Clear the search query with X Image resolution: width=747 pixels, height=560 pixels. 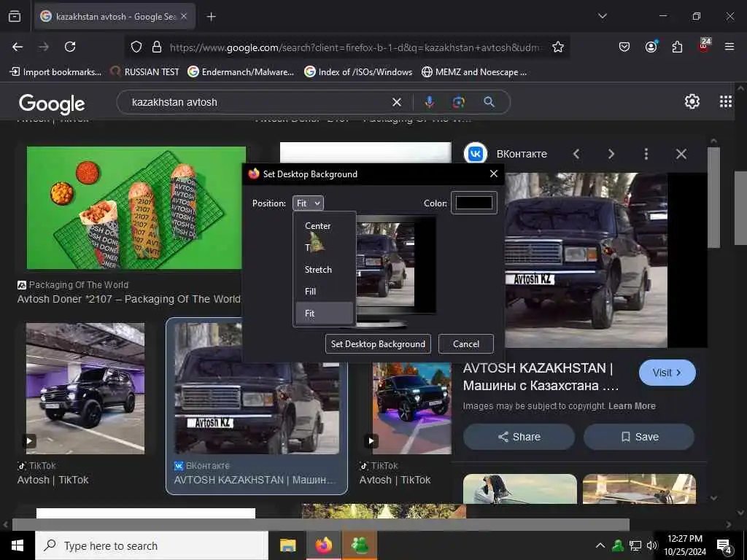(396, 102)
